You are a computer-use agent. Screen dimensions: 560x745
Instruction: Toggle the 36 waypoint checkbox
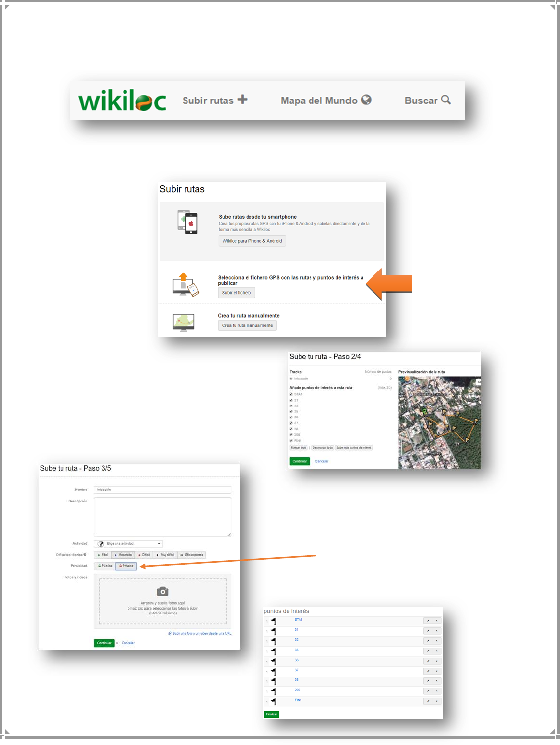pyautogui.click(x=291, y=417)
